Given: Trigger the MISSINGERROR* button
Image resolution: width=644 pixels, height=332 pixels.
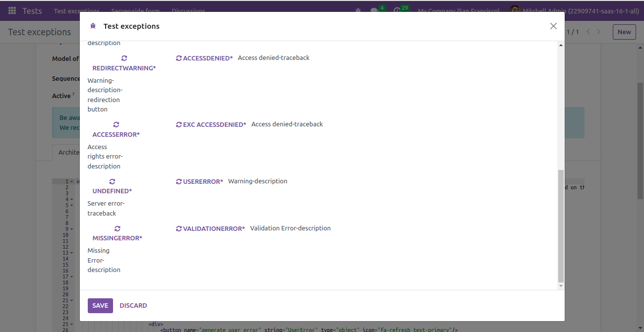Looking at the screenshot, I should point(117,233).
